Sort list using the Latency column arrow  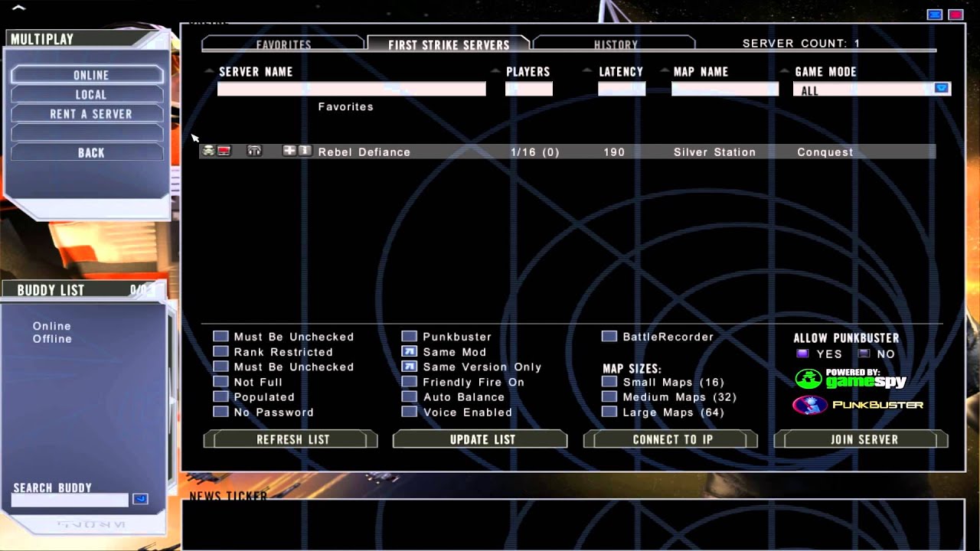coord(588,71)
